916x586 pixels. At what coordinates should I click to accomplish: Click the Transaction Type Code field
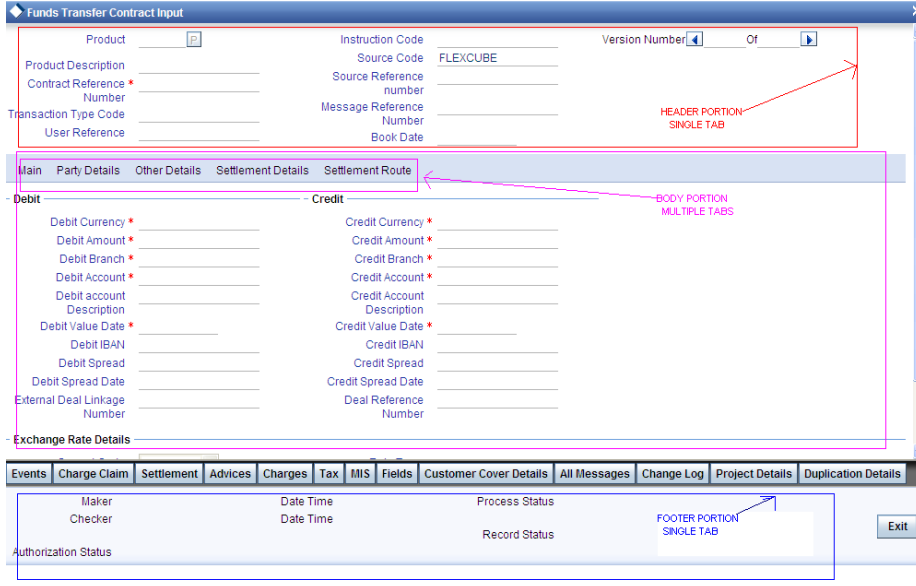(199, 115)
